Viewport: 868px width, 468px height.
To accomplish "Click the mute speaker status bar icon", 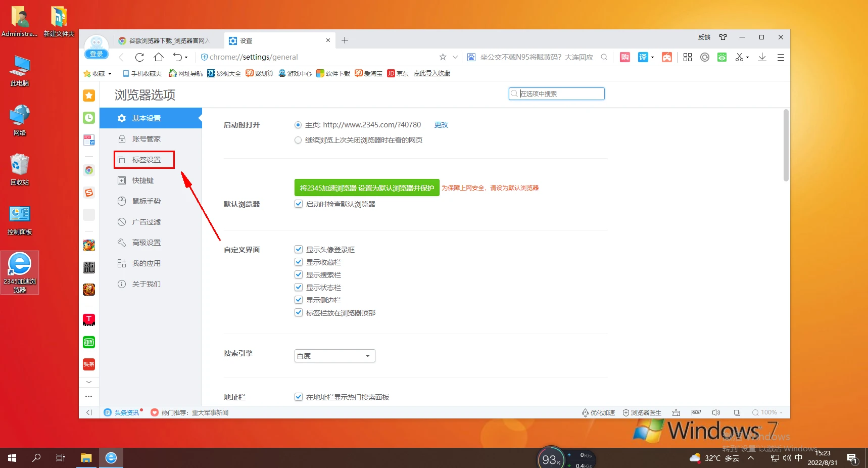I will pyautogui.click(x=716, y=412).
